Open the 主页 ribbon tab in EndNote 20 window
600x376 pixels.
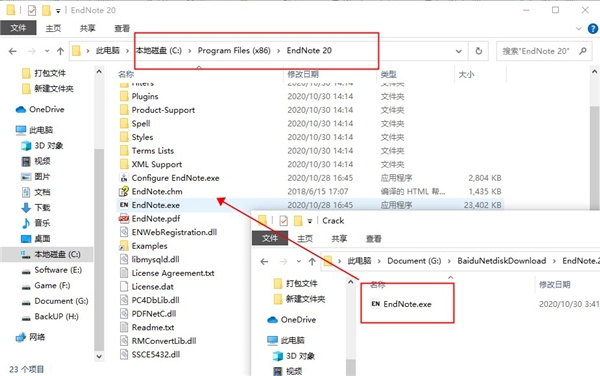[x=53, y=28]
